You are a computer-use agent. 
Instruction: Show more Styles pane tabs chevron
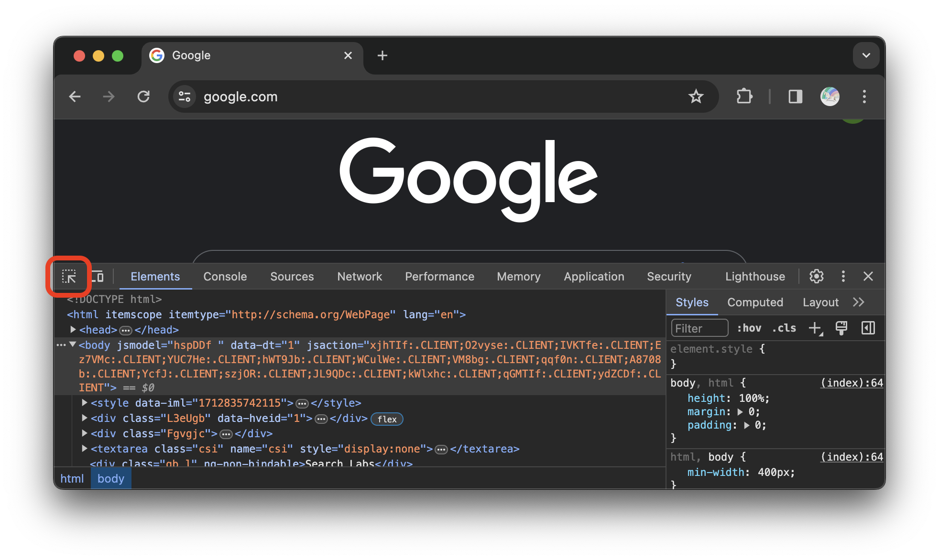859,302
